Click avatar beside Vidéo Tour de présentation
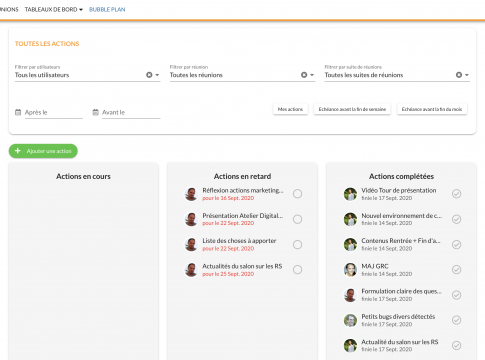 [350, 194]
